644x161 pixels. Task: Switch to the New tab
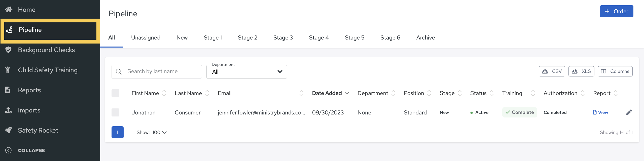182,37
